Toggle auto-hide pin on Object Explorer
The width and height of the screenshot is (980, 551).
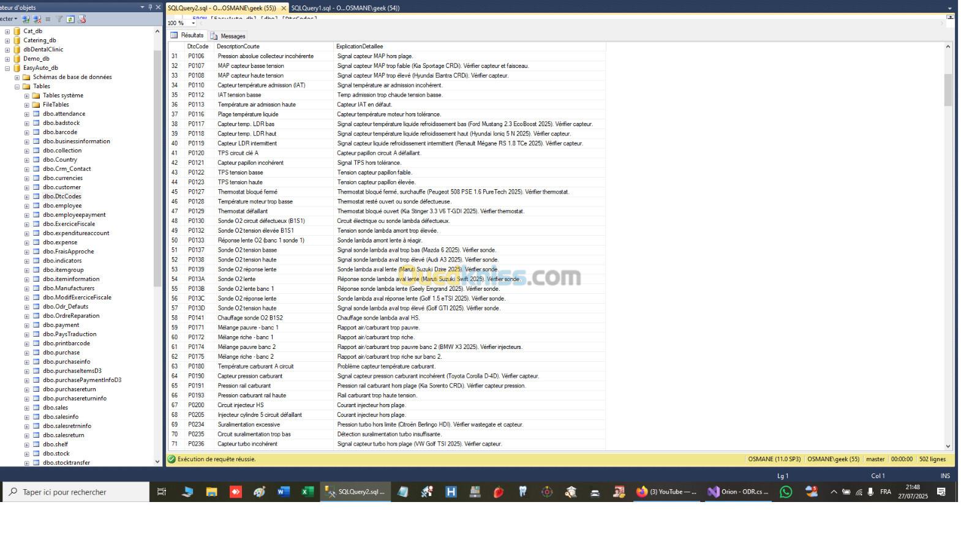click(150, 7)
